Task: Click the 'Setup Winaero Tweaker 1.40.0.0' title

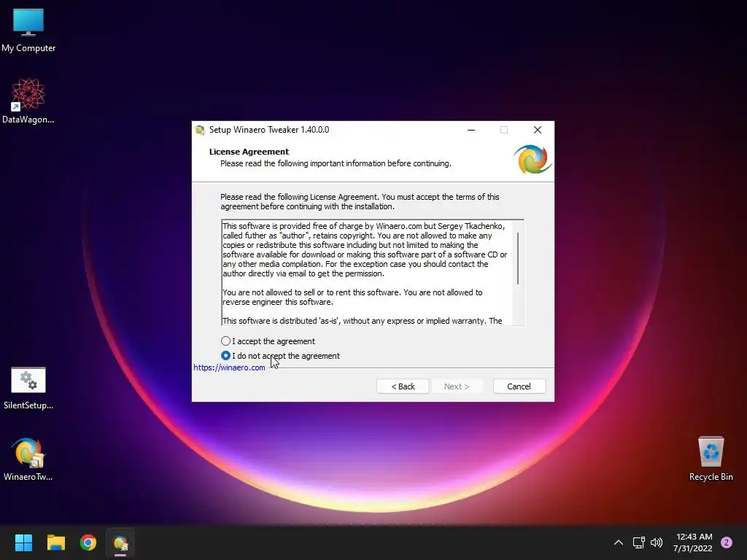Action: tap(269, 130)
